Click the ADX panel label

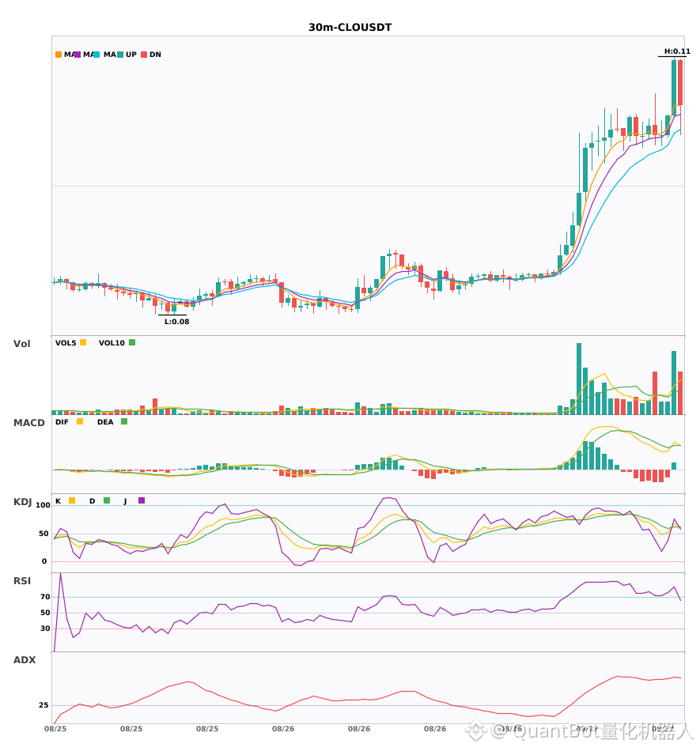point(25,660)
